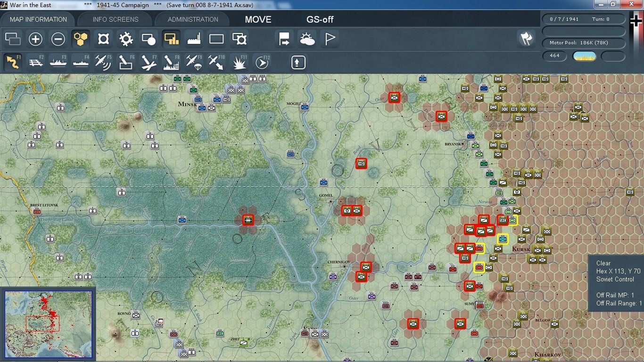Select the F7 bomb airfield mode
Viewport: 644px width, 362px height.
coord(149,62)
